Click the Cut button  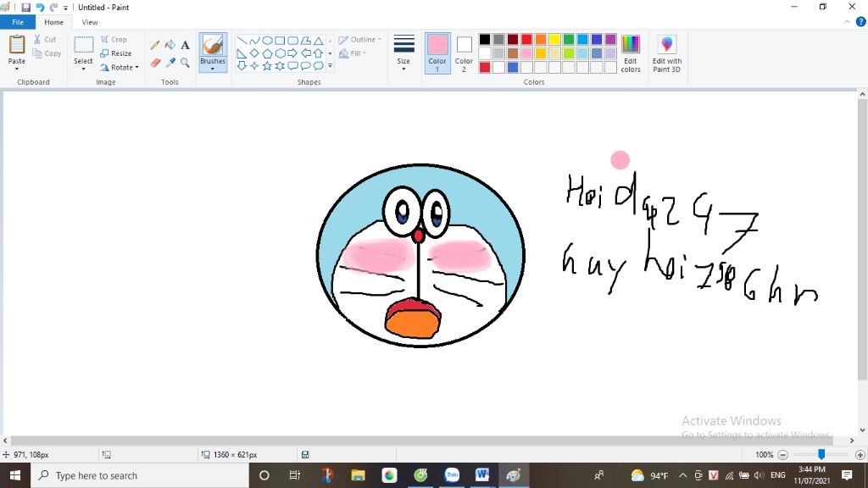[45, 39]
